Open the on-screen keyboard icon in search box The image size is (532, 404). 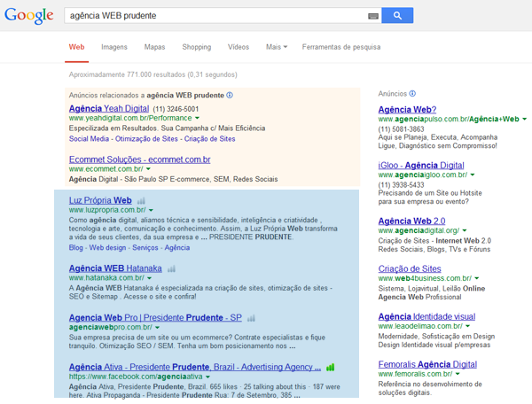tap(373, 16)
